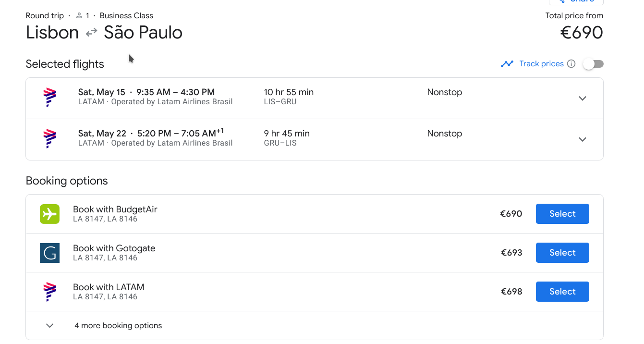Click the LATAM logo on May 15 flight

coord(49,98)
